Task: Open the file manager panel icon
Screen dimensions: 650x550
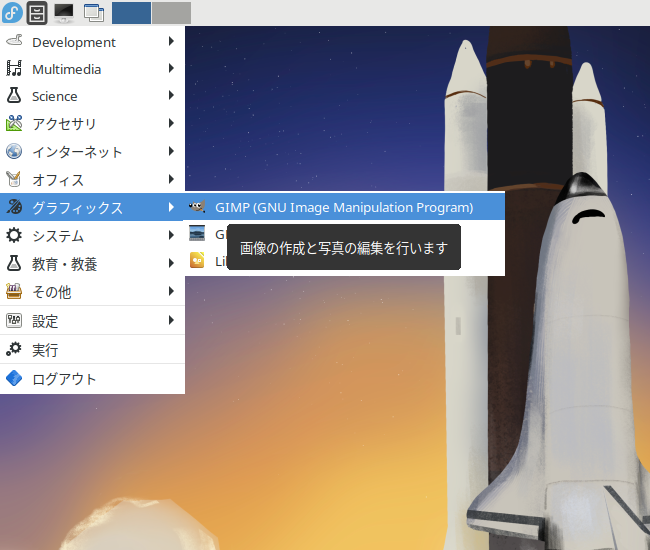Action: pos(37,12)
